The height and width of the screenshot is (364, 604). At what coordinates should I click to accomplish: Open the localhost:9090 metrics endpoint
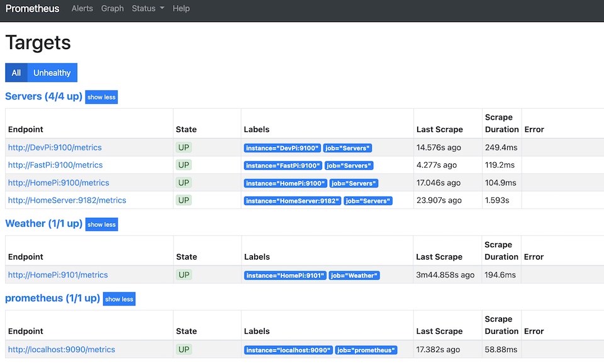click(62, 350)
